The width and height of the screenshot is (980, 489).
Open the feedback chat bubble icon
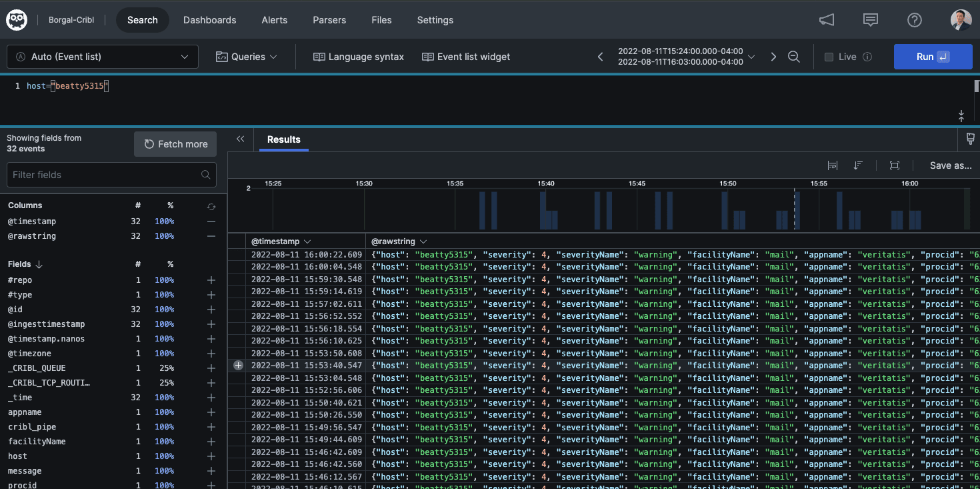click(x=870, y=20)
